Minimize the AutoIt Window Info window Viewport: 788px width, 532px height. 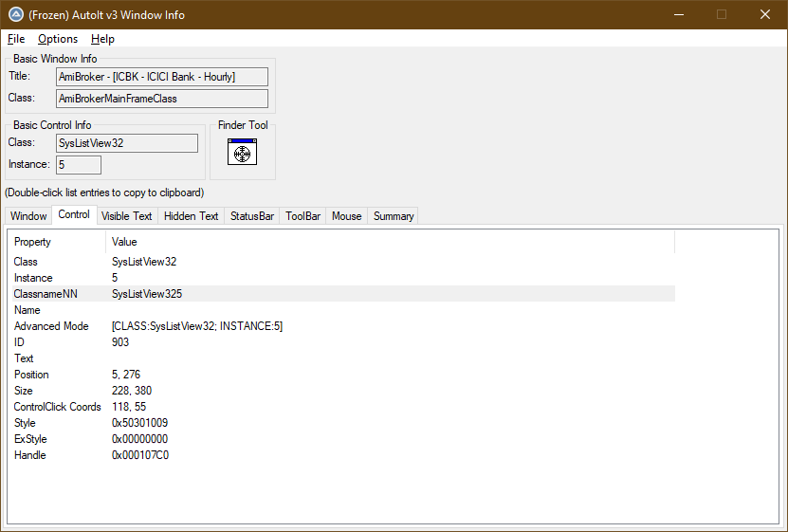(679, 14)
